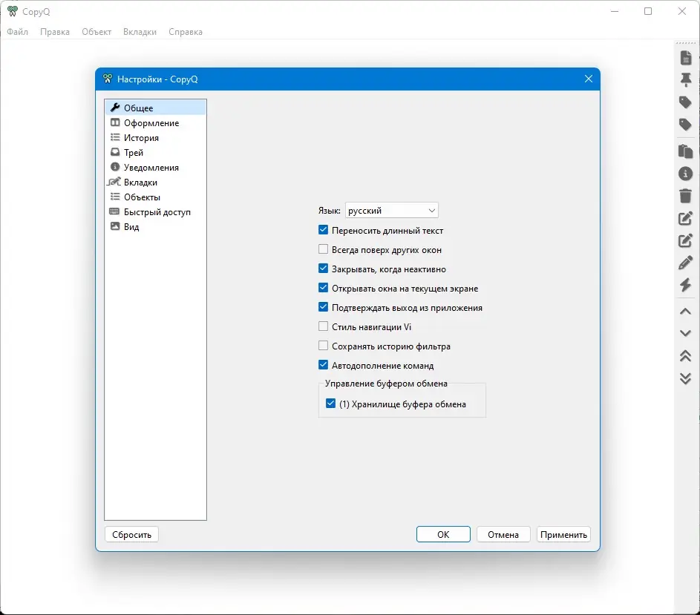Screen dimensions: 700x615
Task: Toggle Подтверждать выход из приложения
Action: click(x=323, y=307)
